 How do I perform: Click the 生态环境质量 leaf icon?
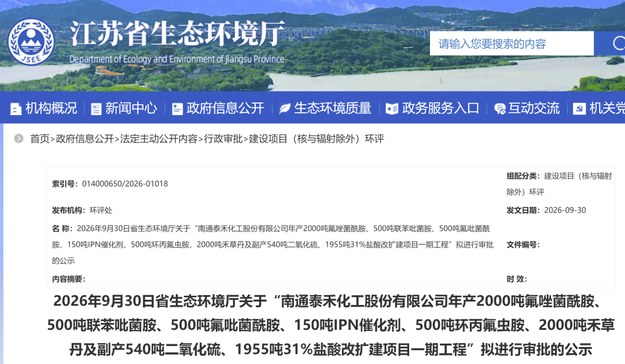(x=284, y=108)
